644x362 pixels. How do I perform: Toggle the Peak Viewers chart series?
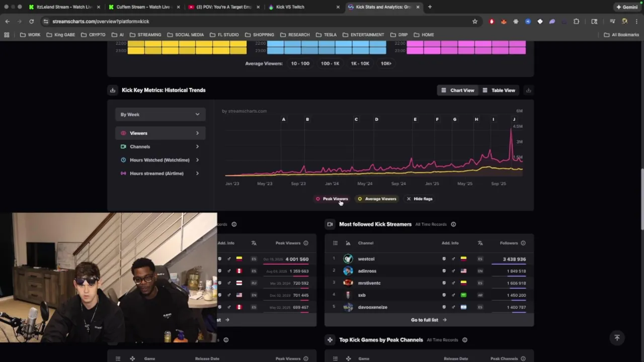click(x=332, y=199)
